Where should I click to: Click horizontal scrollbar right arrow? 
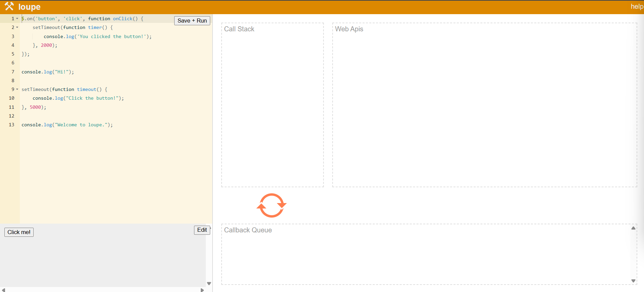(202, 290)
